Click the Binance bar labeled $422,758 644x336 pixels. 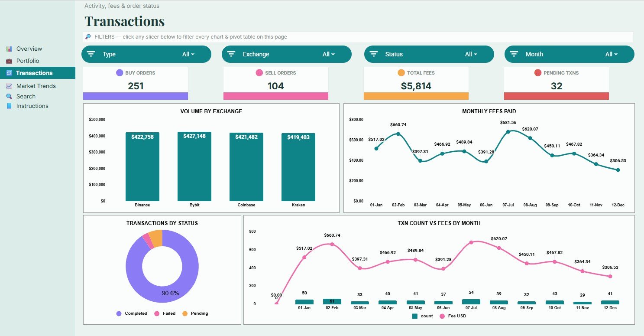tap(142, 167)
